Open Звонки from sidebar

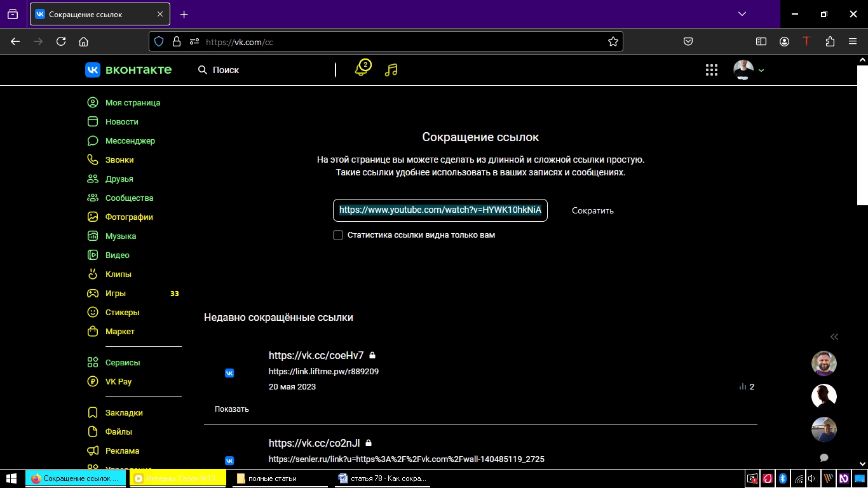(x=119, y=159)
